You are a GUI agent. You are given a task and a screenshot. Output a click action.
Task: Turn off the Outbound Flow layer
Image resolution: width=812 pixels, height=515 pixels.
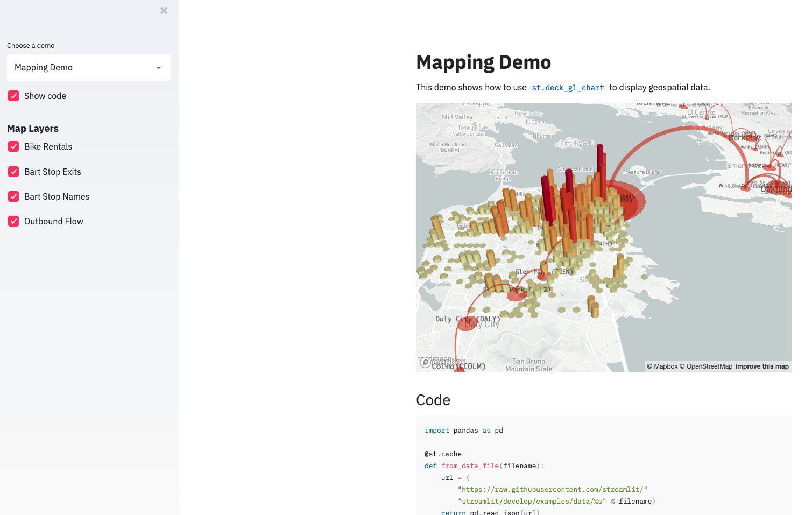pos(14,221)
